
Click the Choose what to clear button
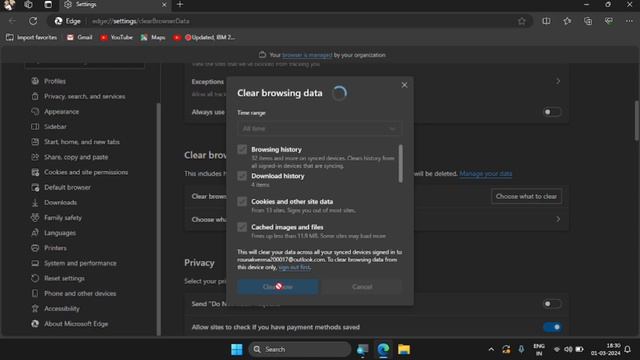[x=526, y=196]
